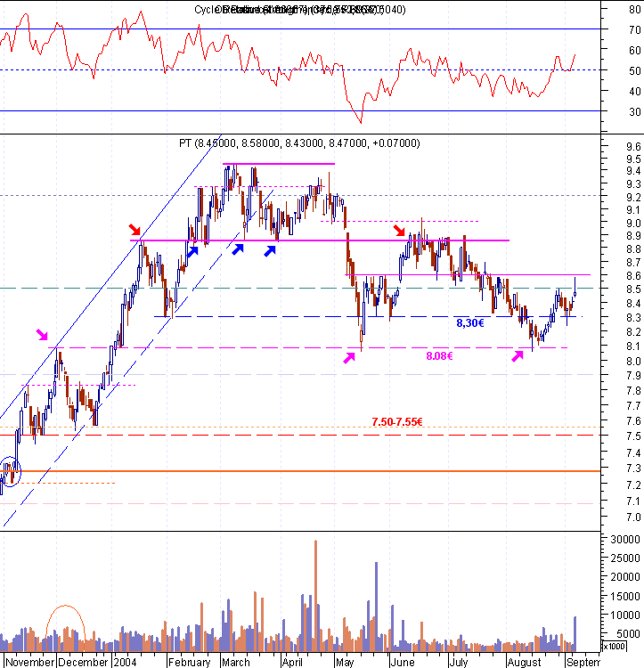Select the December month label

pyautogui.click(x=83, y=662)
